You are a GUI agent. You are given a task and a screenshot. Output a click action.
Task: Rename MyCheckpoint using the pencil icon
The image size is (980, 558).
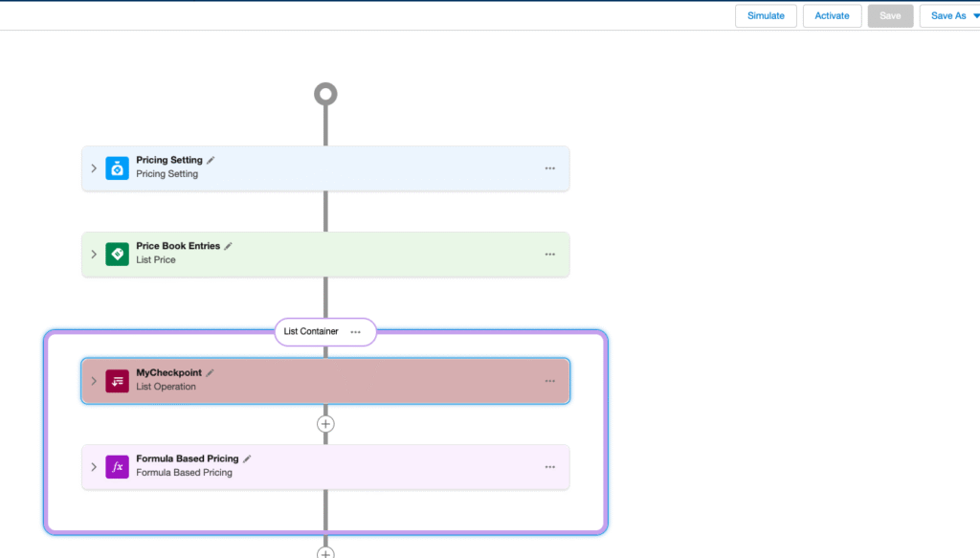click(x=210, y=373)
